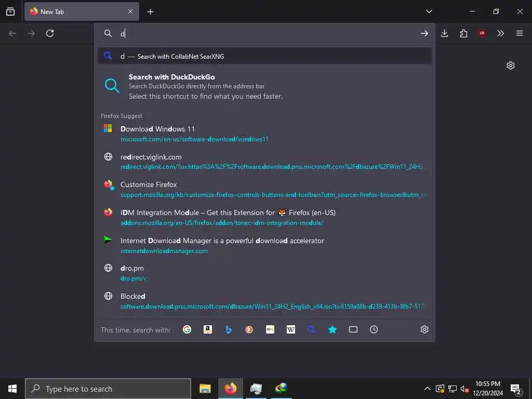Open the Downloads panel
This screenshot has height=399, width=532.
(445, 33)
